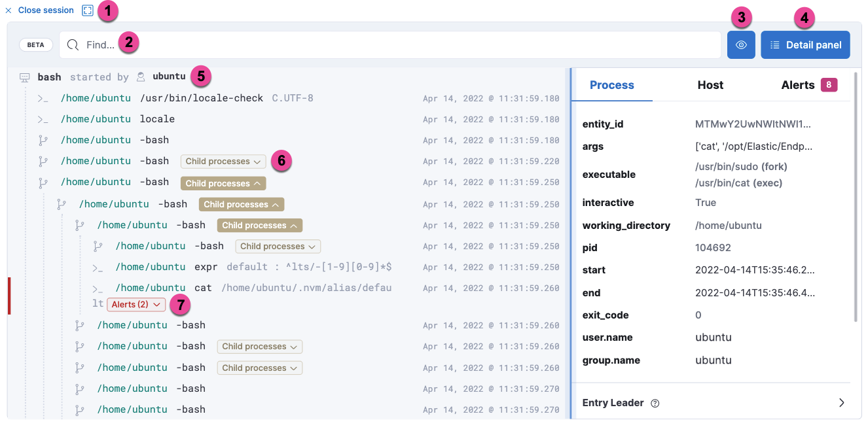Expand the Alerts (2) badge under cat command
Image resolution: width=868 pixels, height=433 pixels.
click(136, 304)
